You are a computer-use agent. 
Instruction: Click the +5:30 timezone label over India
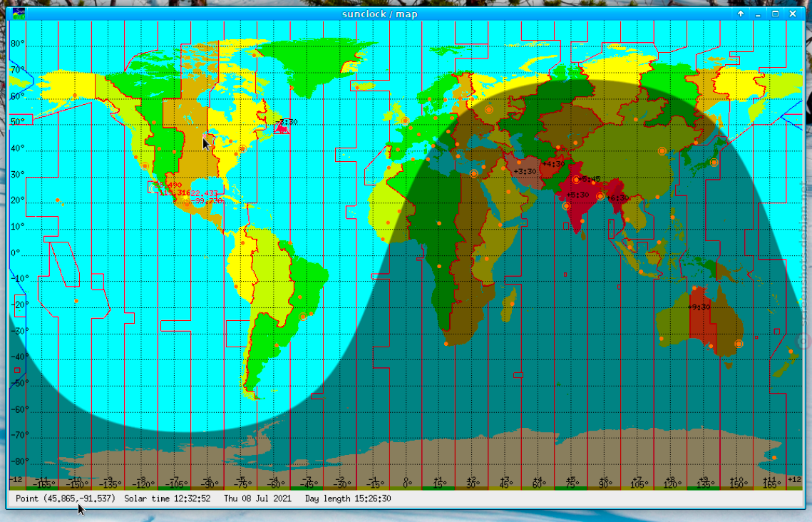[577, 195]
